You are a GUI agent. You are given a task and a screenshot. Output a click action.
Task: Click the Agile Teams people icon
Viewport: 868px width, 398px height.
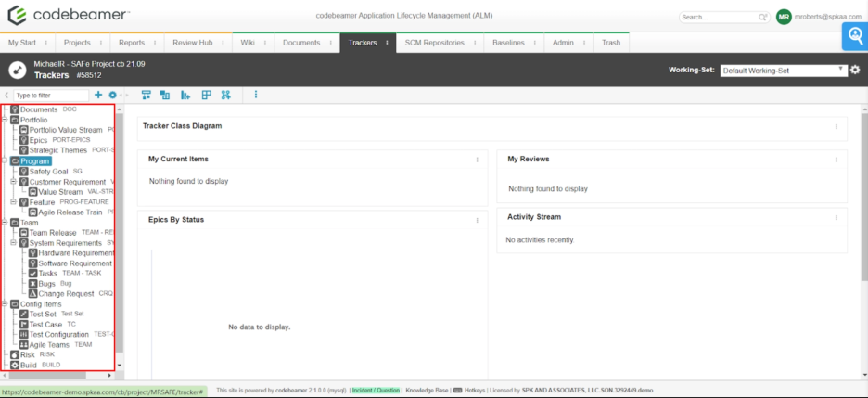pyautogui.click(x=24, y=345)
